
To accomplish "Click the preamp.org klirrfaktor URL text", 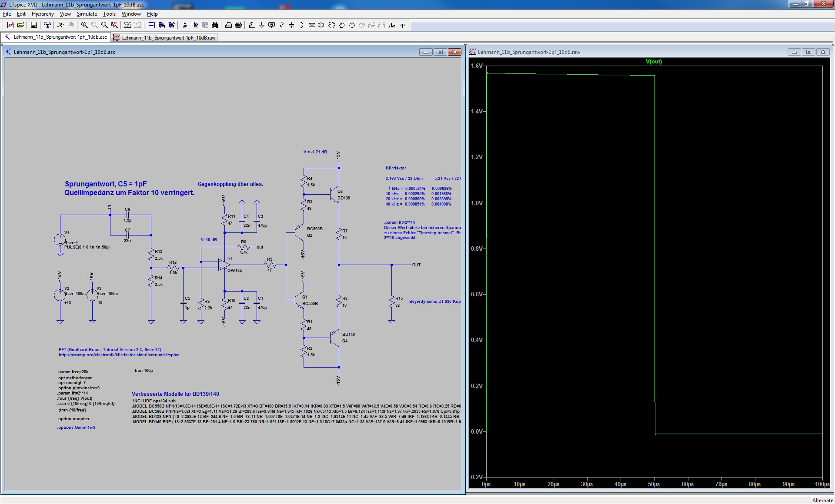I will 119,355.
